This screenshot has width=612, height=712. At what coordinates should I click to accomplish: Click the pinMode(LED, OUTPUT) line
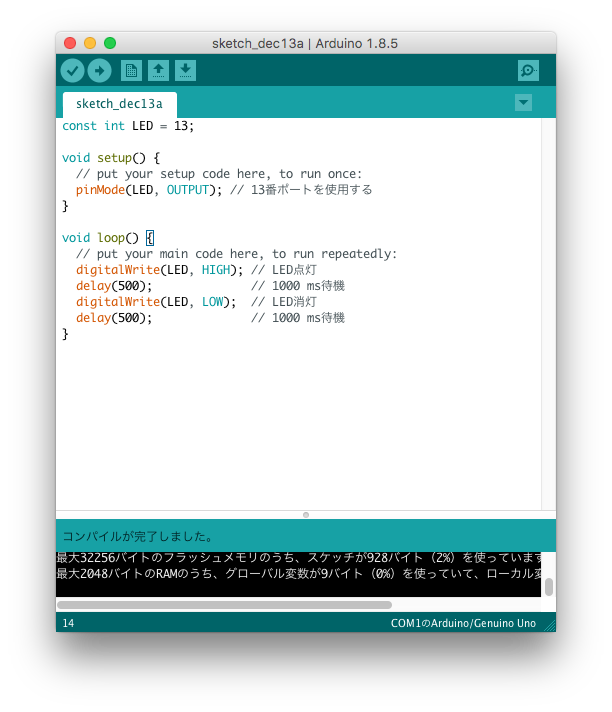[224, 190]
